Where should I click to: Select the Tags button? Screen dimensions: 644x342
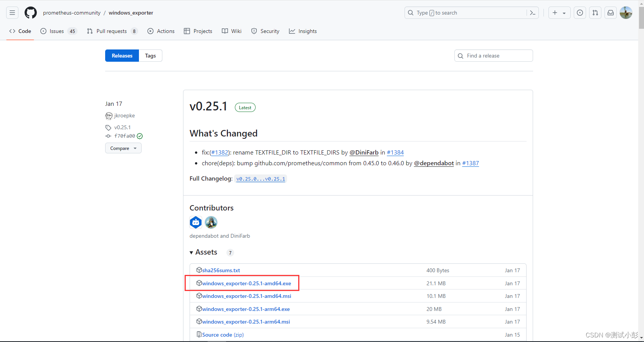[150, 56]
